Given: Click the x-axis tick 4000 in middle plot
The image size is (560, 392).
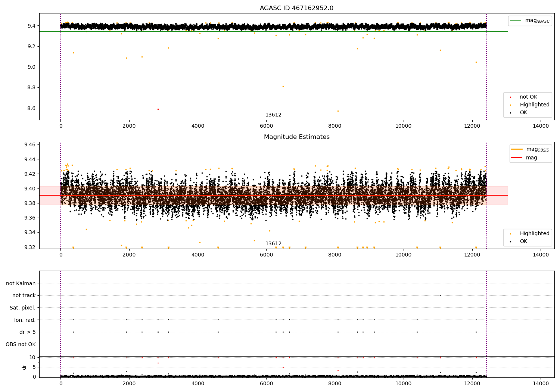Looking at the screenshot, I should tap(198, 255).
